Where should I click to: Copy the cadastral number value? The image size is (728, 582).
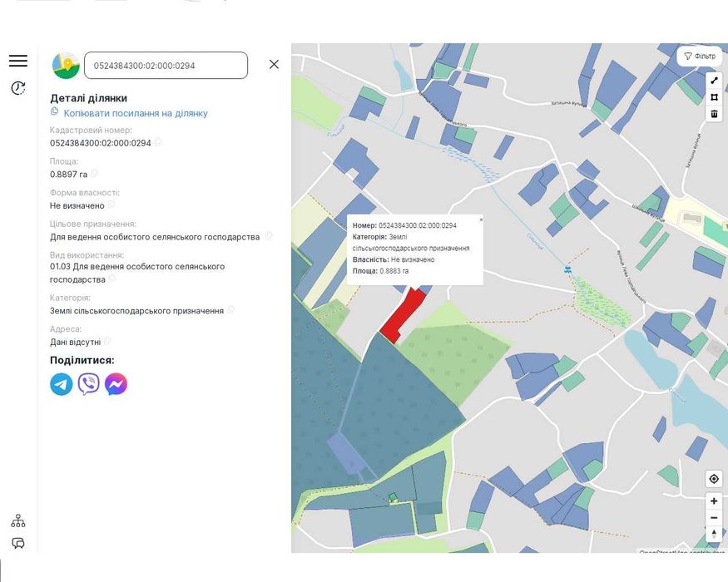pyautogui.click(x=158, y=142)
